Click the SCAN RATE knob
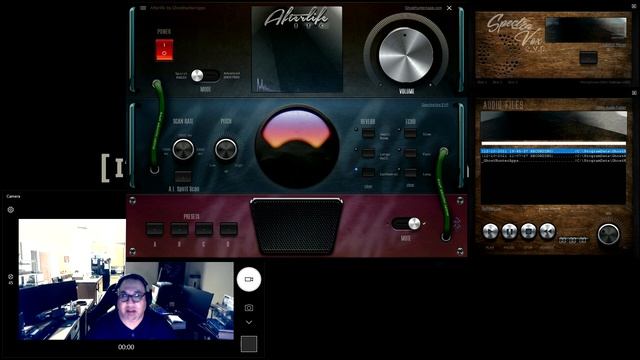The width and height of the screenshot is (640, 360). click(183, 149)
